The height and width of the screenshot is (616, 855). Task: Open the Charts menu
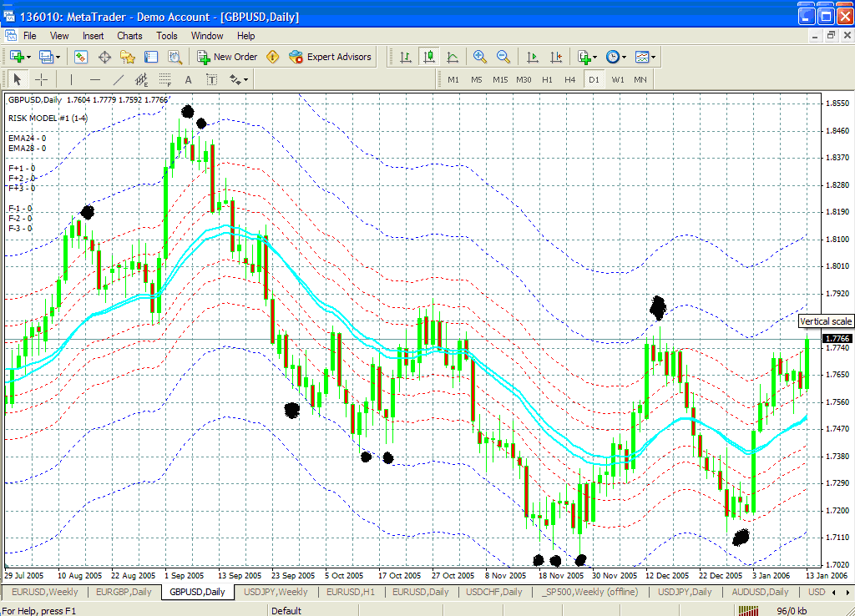129,36
